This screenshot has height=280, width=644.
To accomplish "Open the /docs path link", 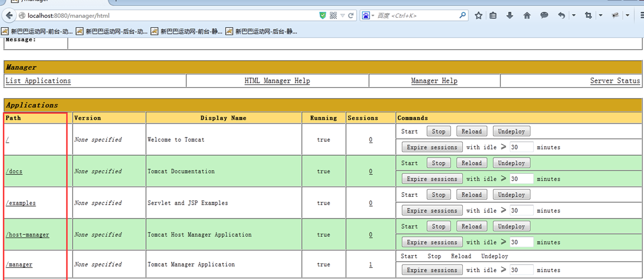I will click(14, 171).
